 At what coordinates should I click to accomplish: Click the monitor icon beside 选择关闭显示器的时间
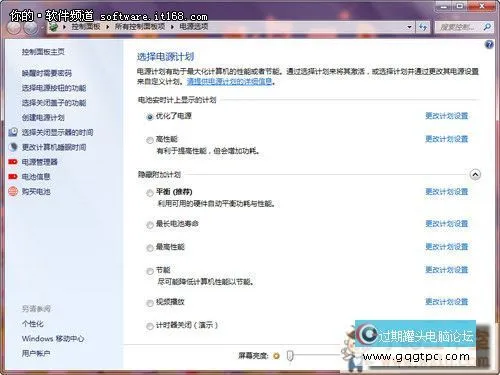13,132
